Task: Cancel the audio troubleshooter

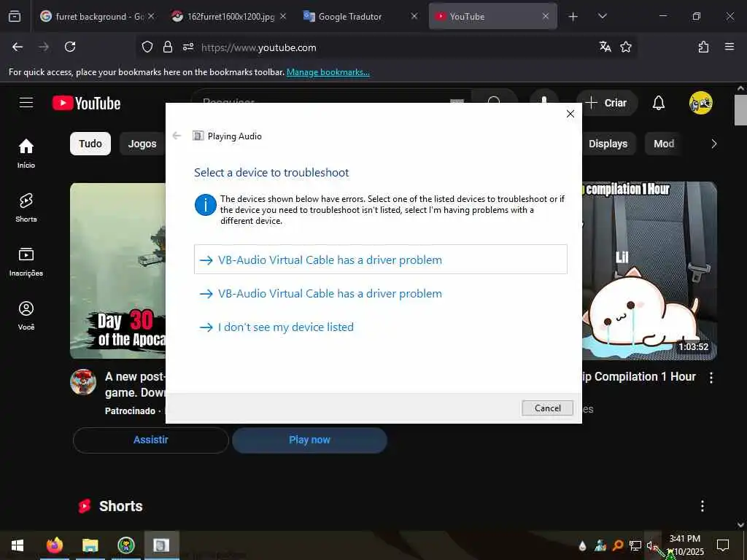Action: [547, 408]
